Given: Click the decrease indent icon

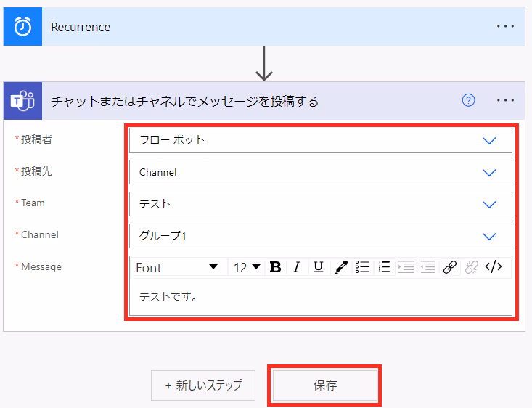Looking at the screenshot, I should pos(427,267).
